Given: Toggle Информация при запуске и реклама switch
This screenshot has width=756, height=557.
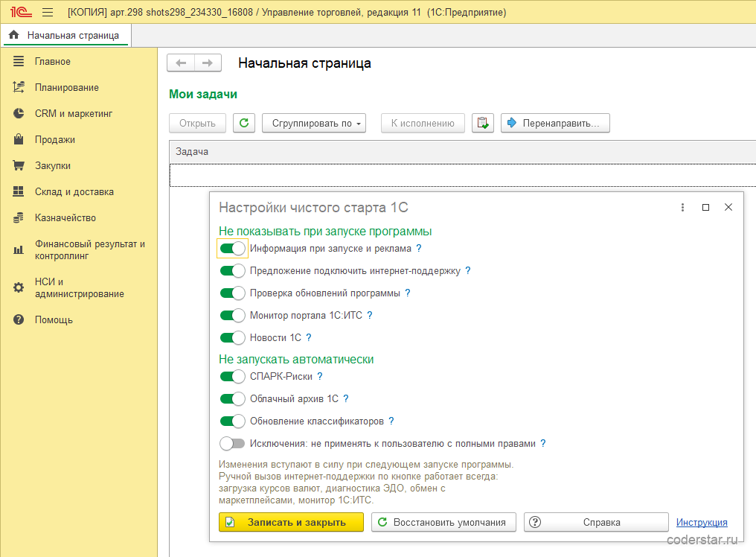Looking at the screenshot, I should (x=232, y=249).
